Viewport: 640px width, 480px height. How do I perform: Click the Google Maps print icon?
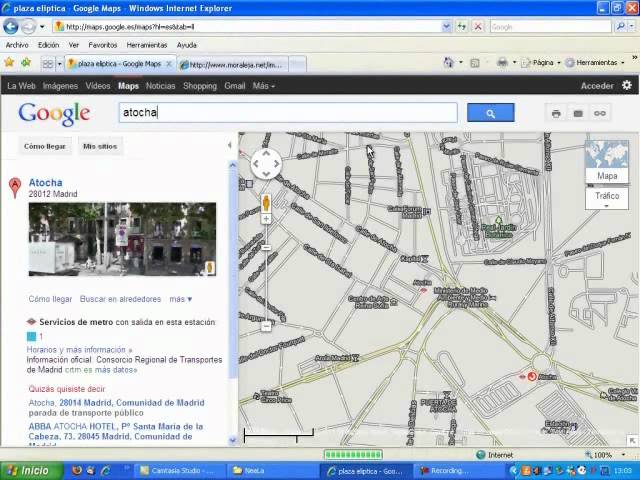click(556, 113)
